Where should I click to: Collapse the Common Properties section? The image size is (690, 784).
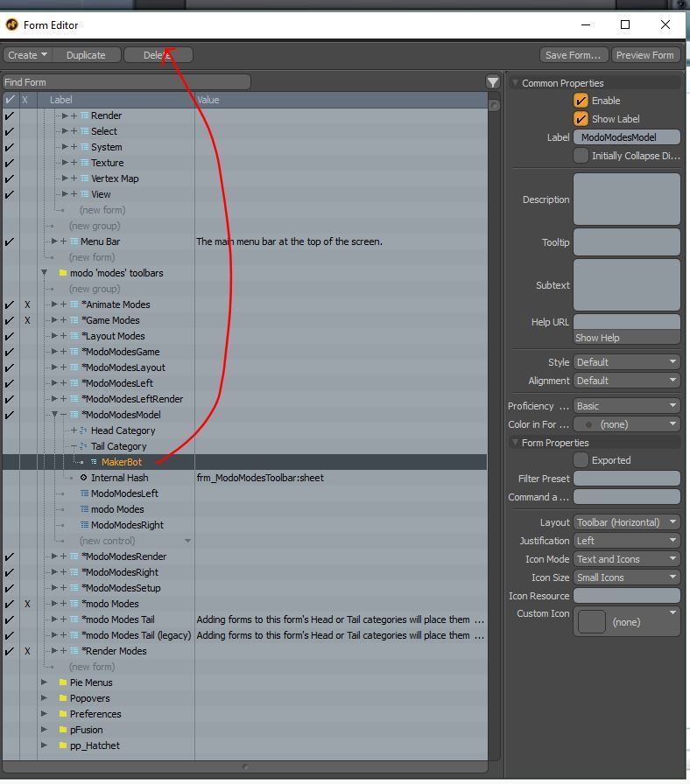click(515, 83)
